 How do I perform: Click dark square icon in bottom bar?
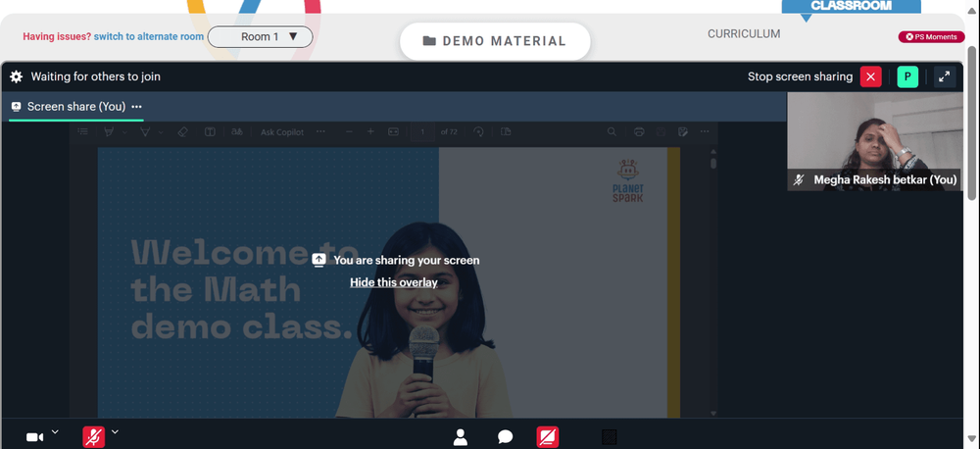pyautogui.click(x=610, y=437)
